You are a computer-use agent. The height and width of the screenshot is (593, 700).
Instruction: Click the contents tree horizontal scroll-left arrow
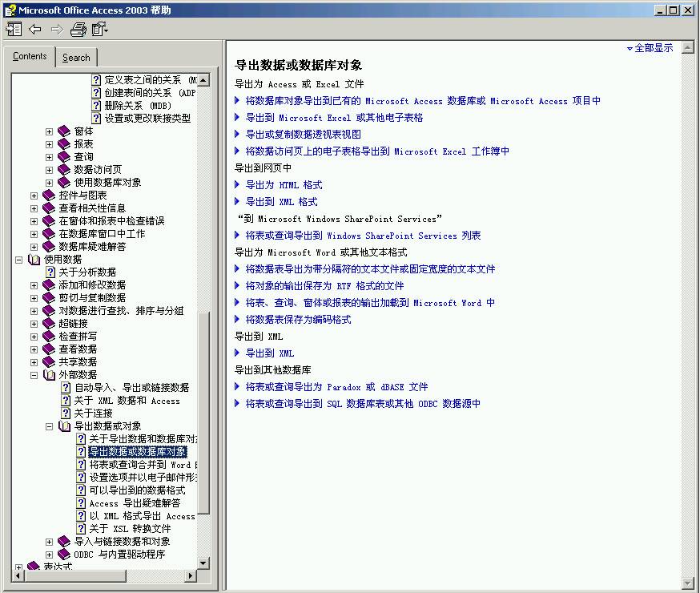(x=18, y=576)
